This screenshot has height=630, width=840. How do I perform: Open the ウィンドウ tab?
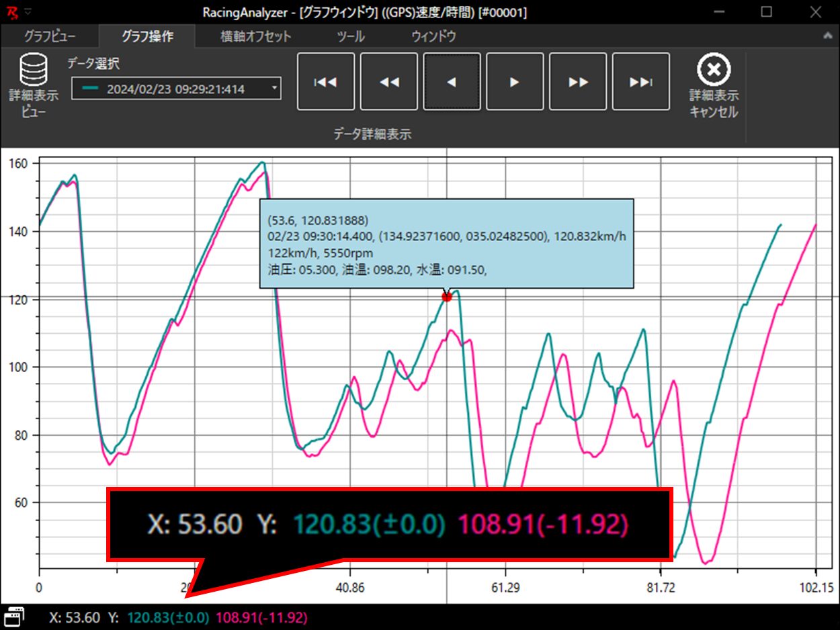(433, 36)
